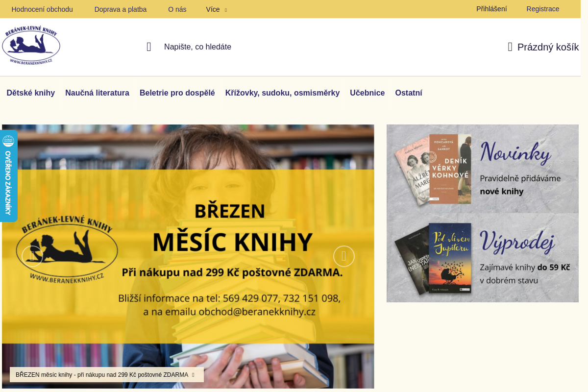Click the Beránek-Levné knihy header logo
Screen dimensions: 588x392
pos(31,46)
